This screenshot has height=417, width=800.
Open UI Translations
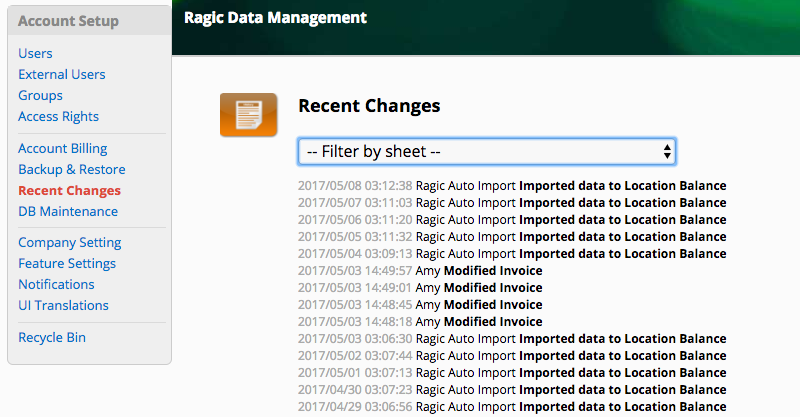(63, 305)
